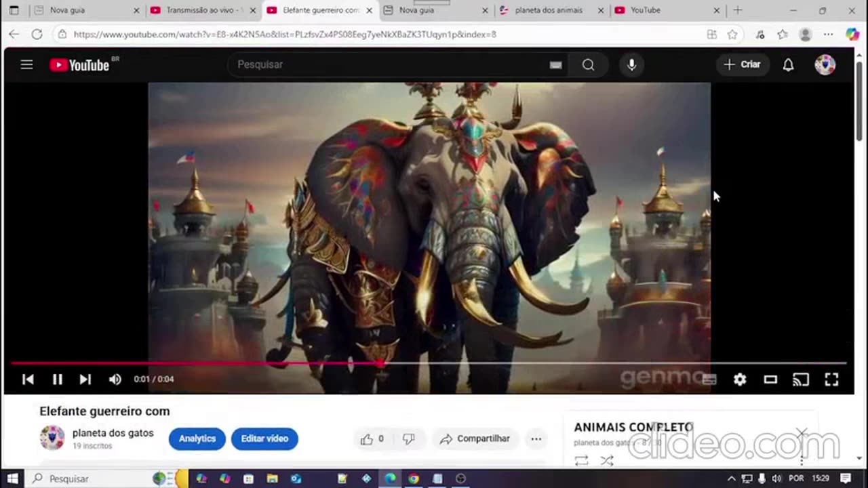
Task: Start voice search with microphone
Action: coord(631,64)
